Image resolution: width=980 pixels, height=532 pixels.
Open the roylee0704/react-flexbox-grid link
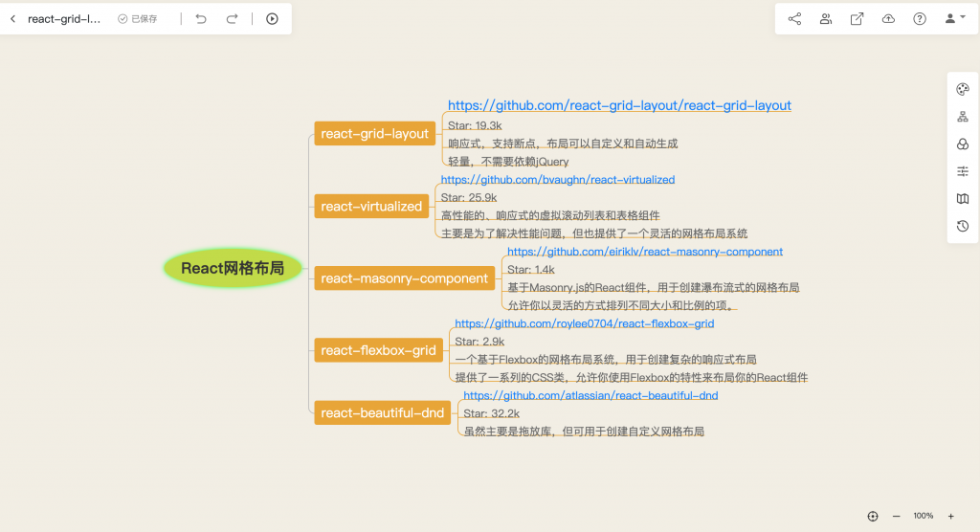click(584, 323)
